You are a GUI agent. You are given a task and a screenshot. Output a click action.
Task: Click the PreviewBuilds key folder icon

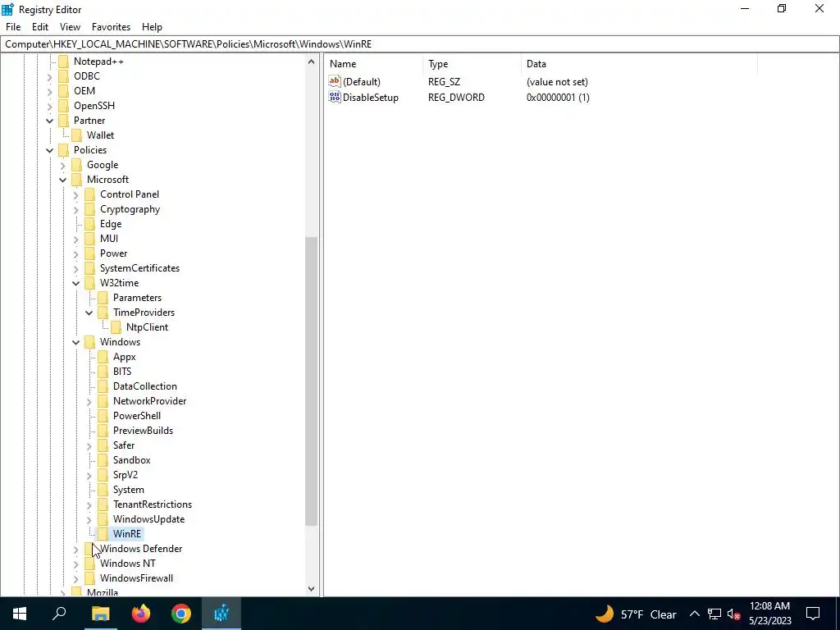(x=103, y=430)
